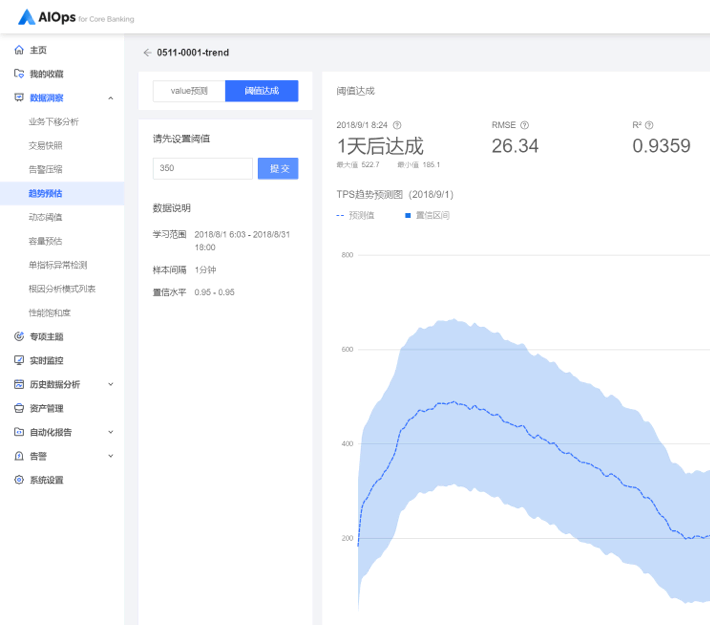Click the 数据洞察 section icon
Viewport: 710px width, 625px height.
(x=19, y=97)
